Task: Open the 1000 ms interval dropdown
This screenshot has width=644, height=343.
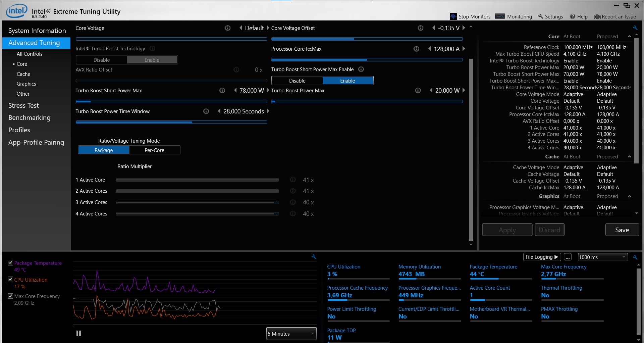Action: 603,257
